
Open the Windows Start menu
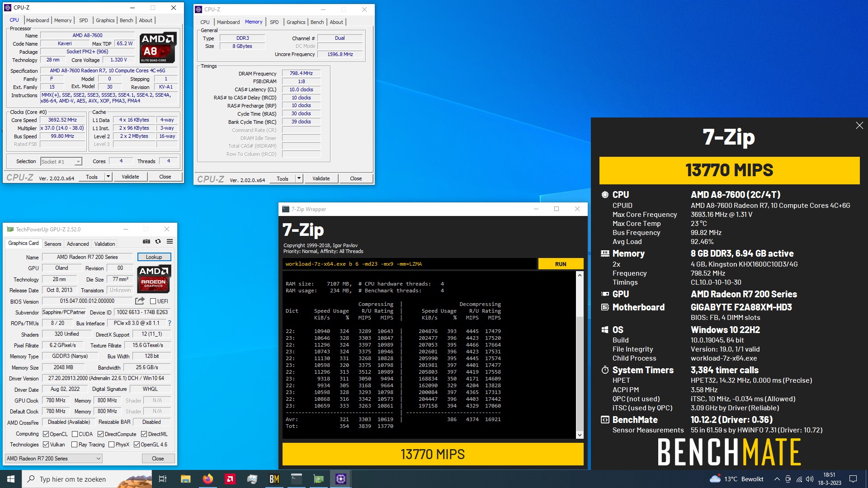[x=11, y=479]
